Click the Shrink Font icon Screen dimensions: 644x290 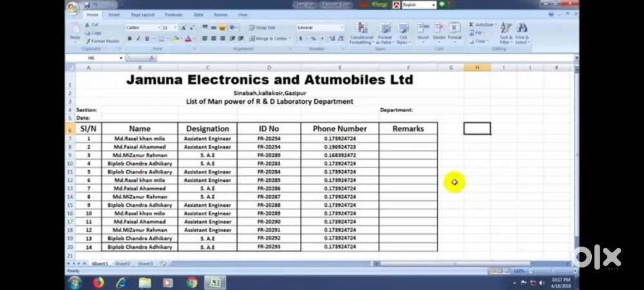[191, 28]
